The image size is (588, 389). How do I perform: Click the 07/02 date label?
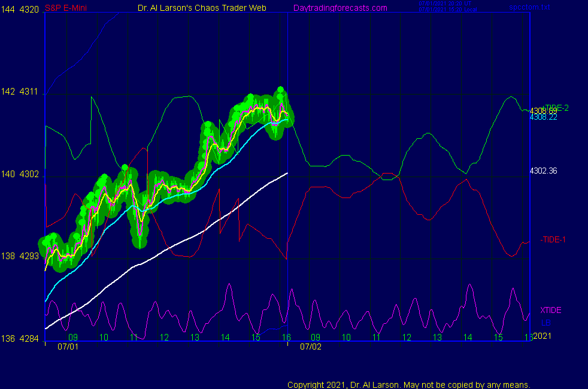tap(311, 347)
